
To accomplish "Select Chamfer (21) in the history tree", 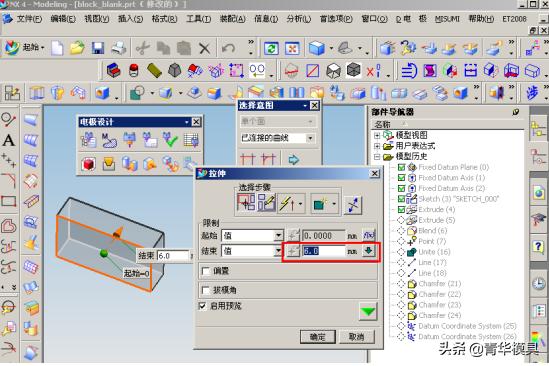I will (440, 284).
